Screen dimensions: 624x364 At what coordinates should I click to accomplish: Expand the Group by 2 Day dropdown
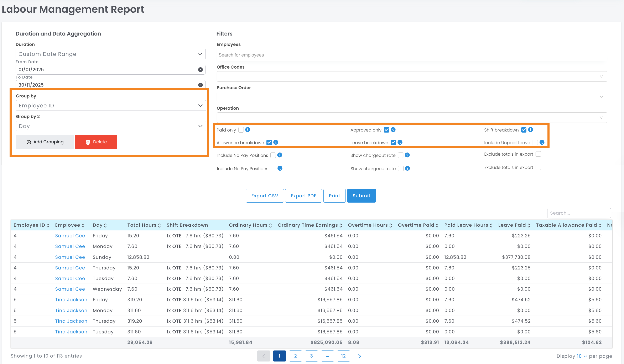tap(110, 126)
